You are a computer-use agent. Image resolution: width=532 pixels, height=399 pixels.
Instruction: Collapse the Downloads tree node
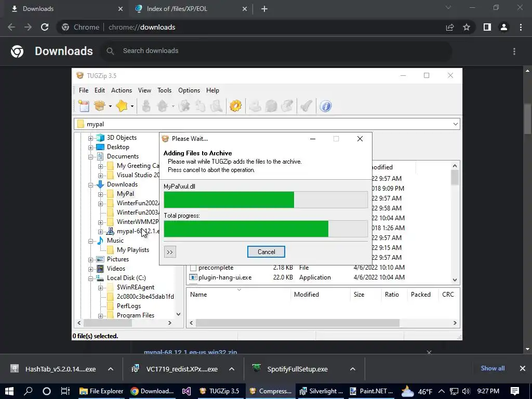[90, 185]
